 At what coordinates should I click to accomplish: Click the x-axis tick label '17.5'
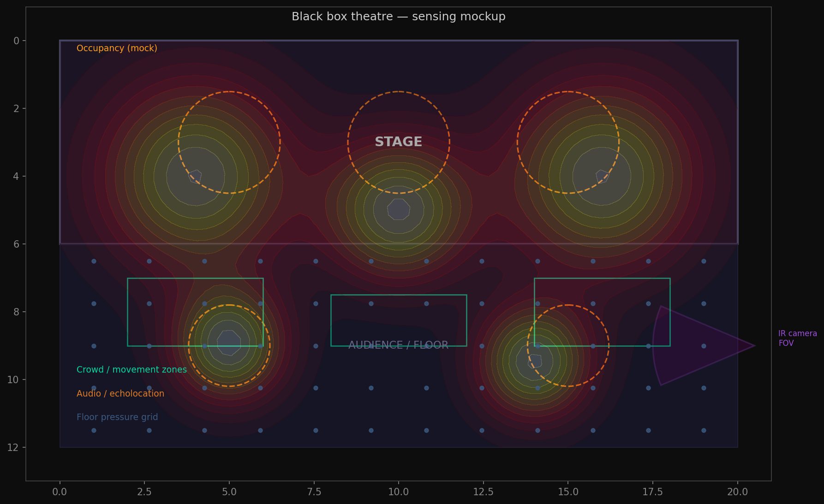pos(653,492)
